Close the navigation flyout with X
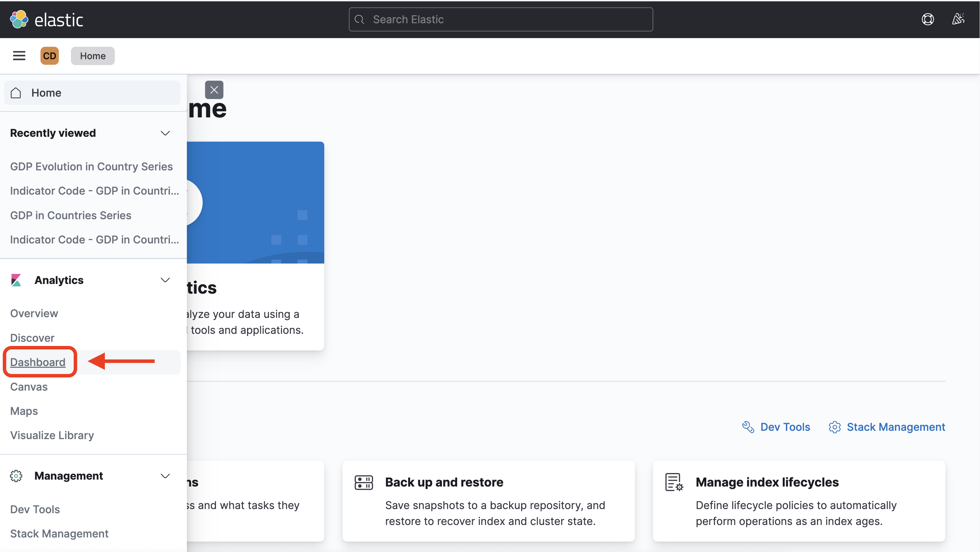The image size is (980, 552). tap(214, 90)
